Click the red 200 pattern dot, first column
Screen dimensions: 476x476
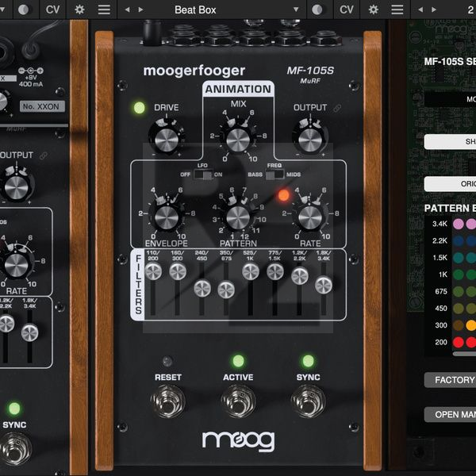[x=458, y=343]
